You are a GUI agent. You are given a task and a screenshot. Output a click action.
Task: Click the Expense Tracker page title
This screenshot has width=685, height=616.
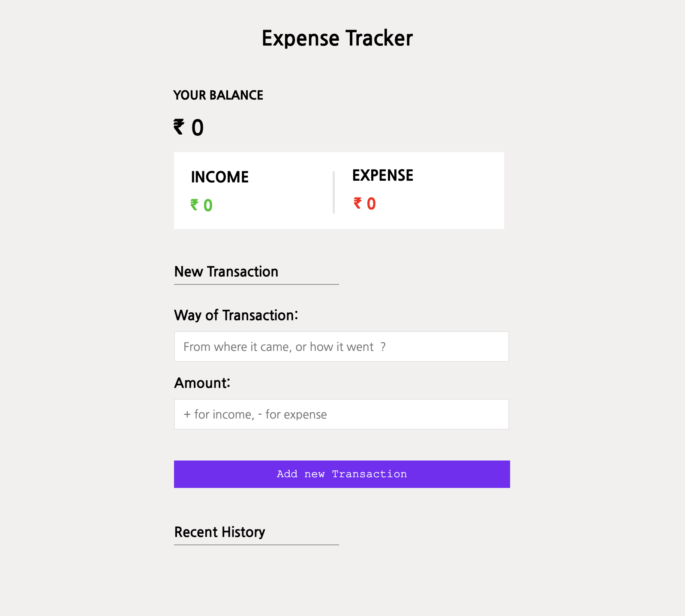[337, 38]
